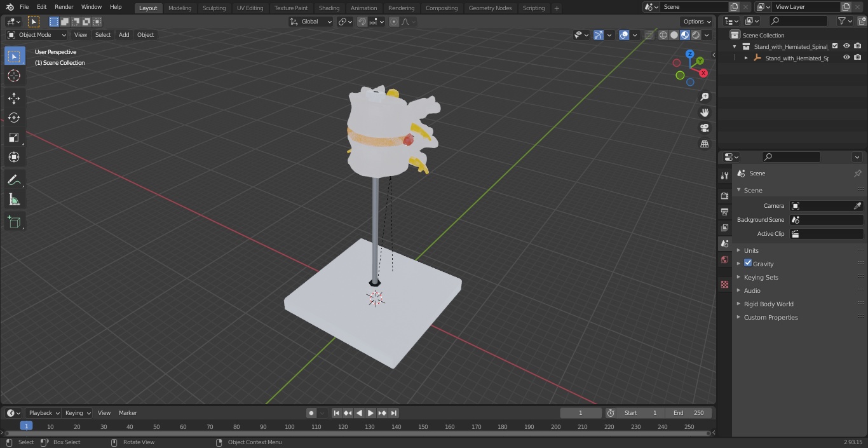The image size is (868, 448).
Task: Open the Options dropdown in viewport header
Action: (x=697, y=22)
